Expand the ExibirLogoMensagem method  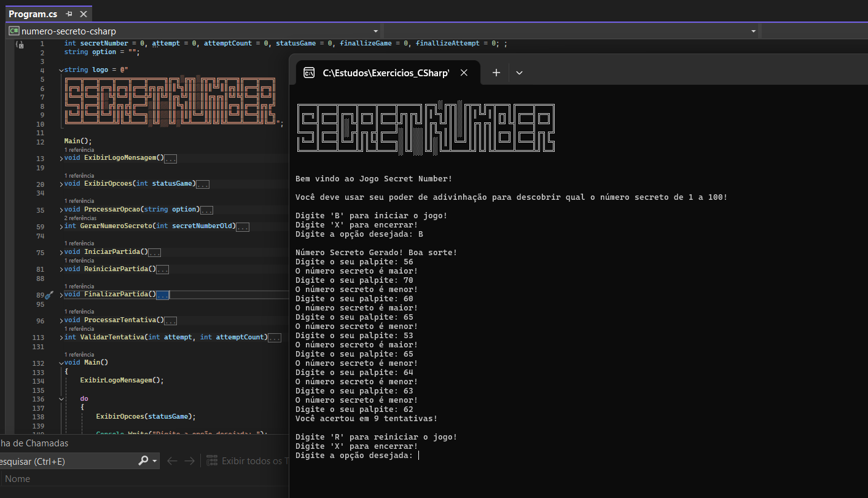coord(61,158)
